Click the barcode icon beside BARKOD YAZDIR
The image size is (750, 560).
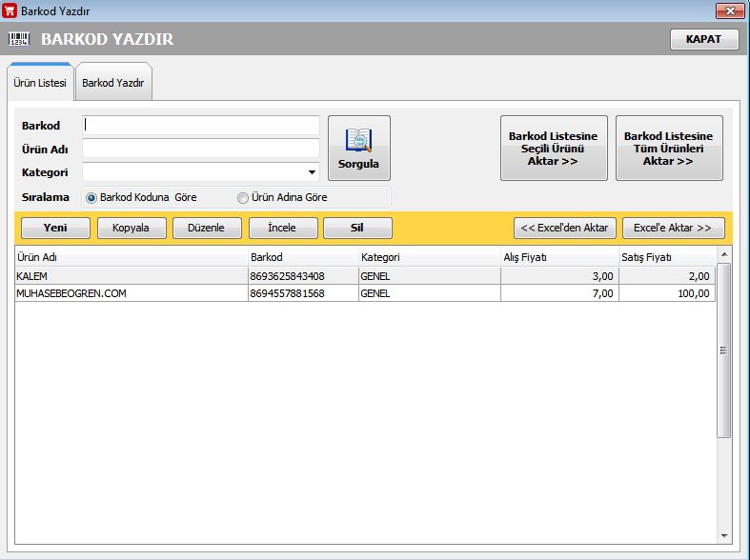pyautogui.click(x=19, y=39)
